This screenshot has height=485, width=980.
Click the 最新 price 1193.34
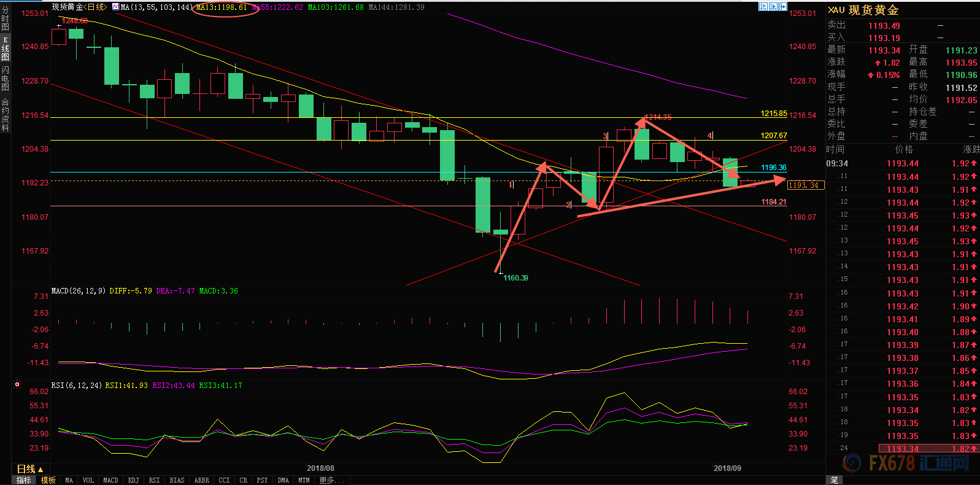pyautogui.click(x=884, y=50)
